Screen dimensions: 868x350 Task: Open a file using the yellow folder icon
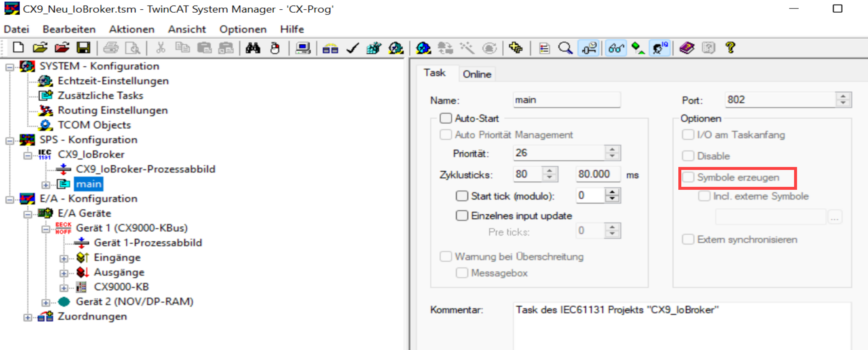click(40, 48)
